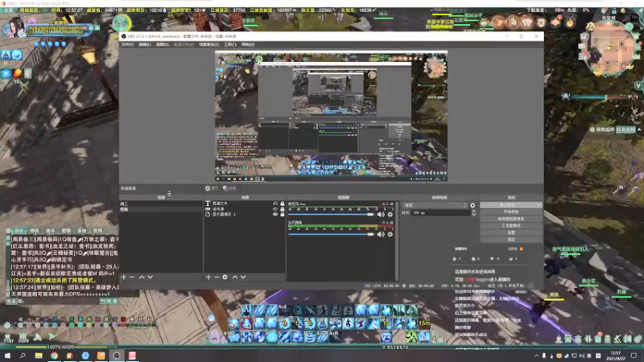The width and height of the screenshot is (644, 362).
Task: Remove the selected source with the minus icon
Action: (x=217, y=277)
